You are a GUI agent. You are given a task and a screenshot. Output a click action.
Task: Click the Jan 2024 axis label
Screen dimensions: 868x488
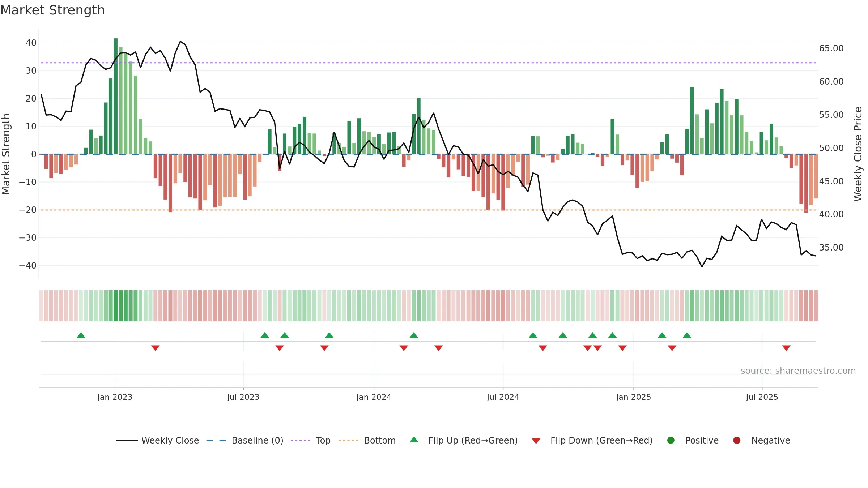click(374, 397)
